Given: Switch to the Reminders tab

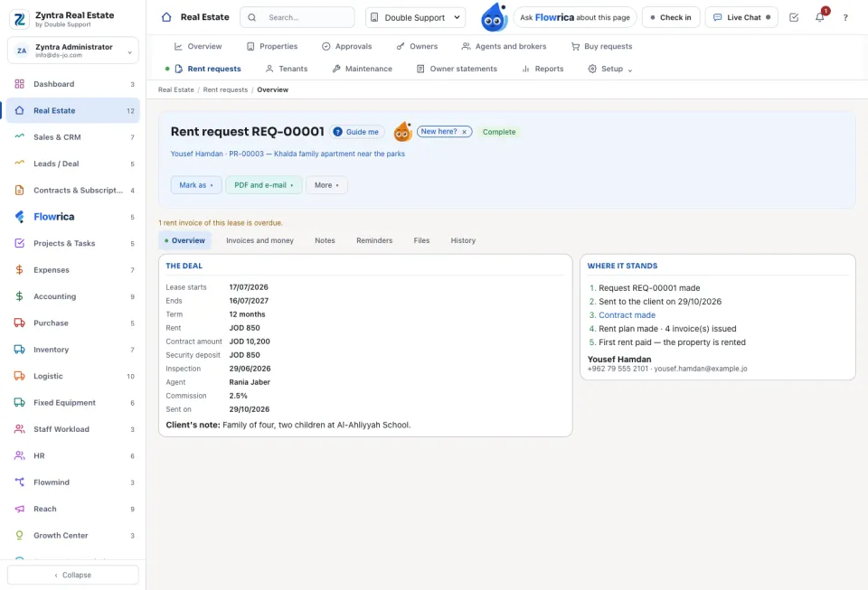Looking at the screenshot, I should (x=374, y=240).
